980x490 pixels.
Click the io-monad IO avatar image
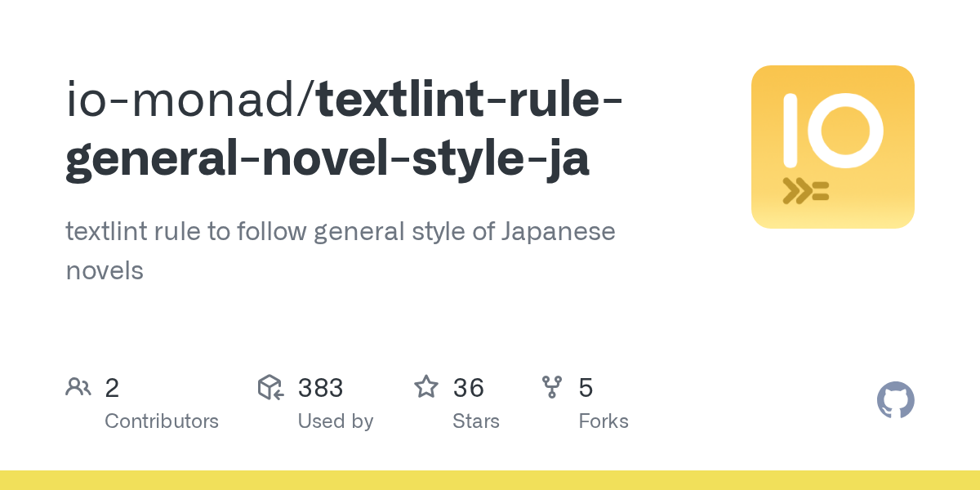click(x=832, y=147)
